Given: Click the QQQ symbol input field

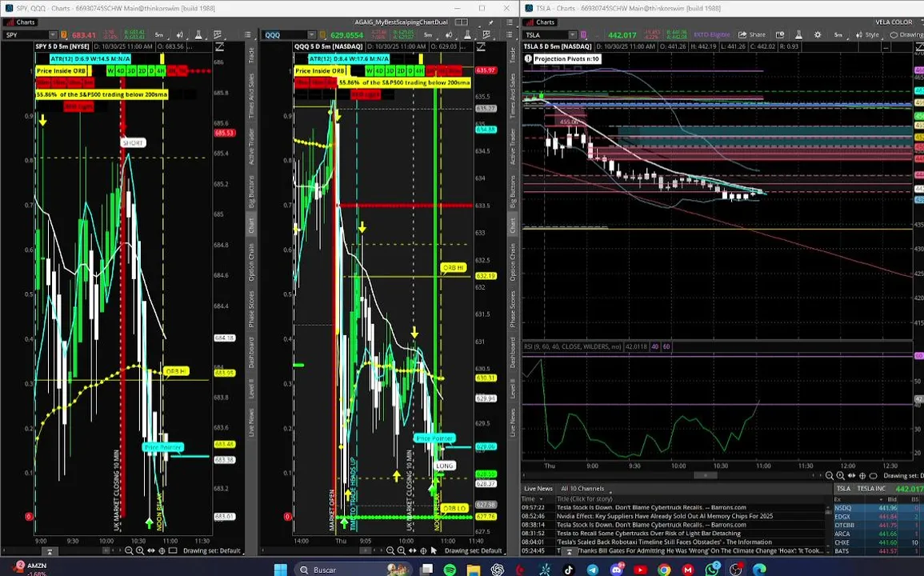Looking at the screenshot, I should click(x=286, y=34).
